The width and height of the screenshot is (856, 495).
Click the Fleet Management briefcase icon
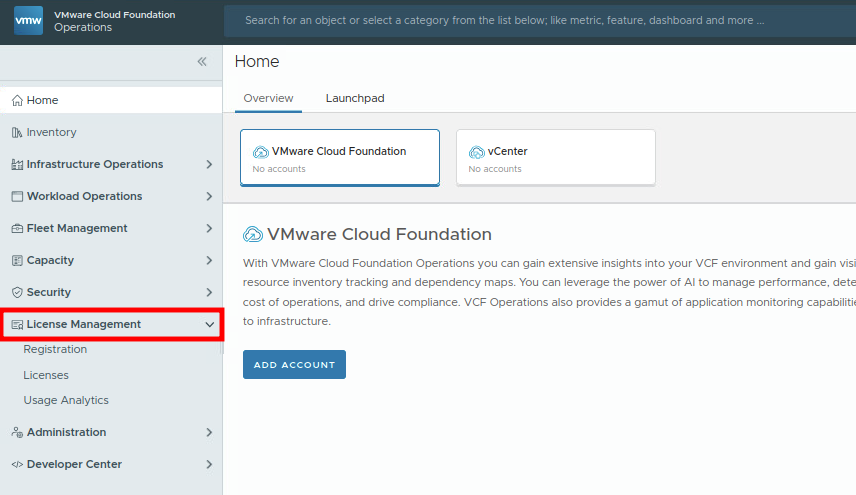pyautogui.click(x=17, y=229)
